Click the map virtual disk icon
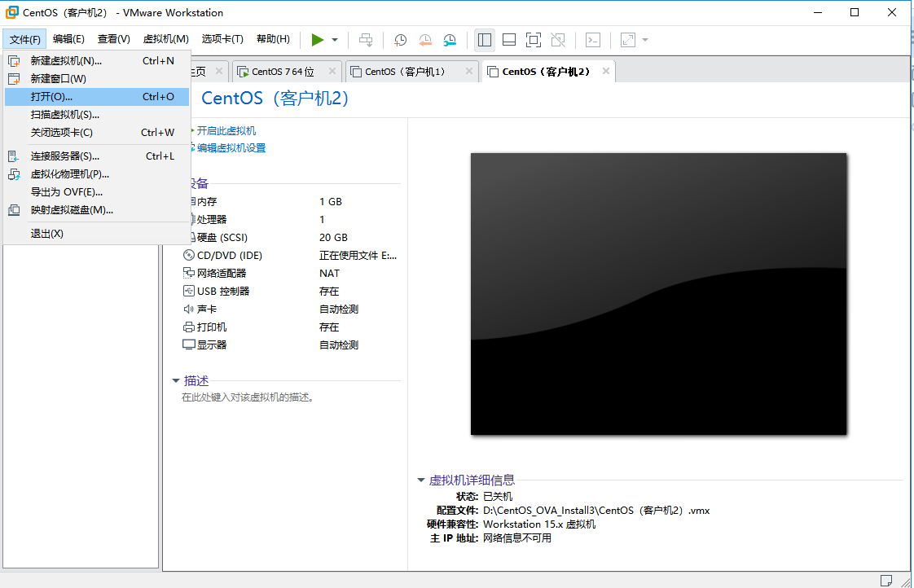This screenshot has width=914, height=588. [14, 210]
